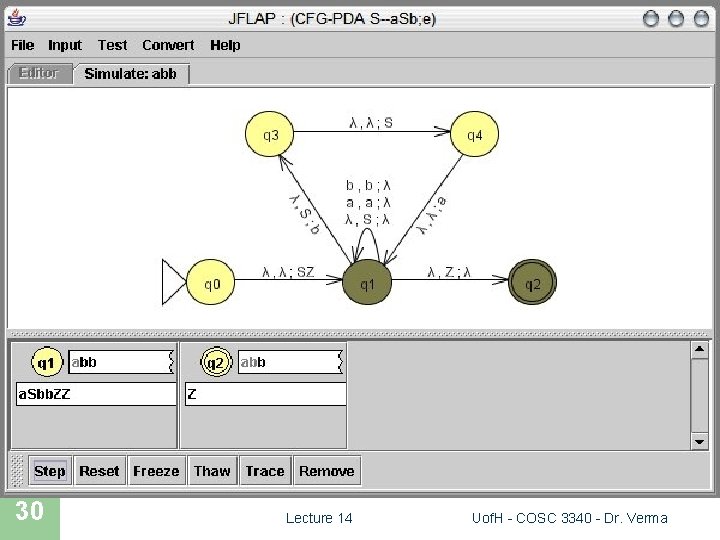Screen dimensions: 720x540
Task: Click the configuration pane scroll down arrow
Action: point(699,441)
